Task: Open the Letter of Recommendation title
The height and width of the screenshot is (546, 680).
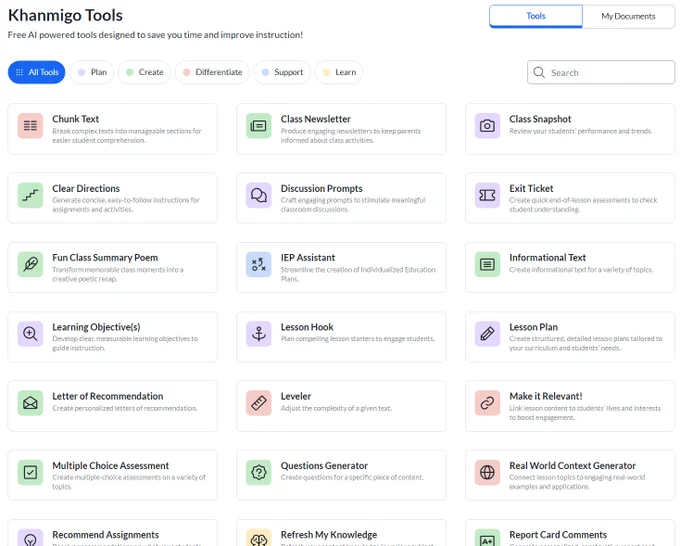Action: (108, 396)
